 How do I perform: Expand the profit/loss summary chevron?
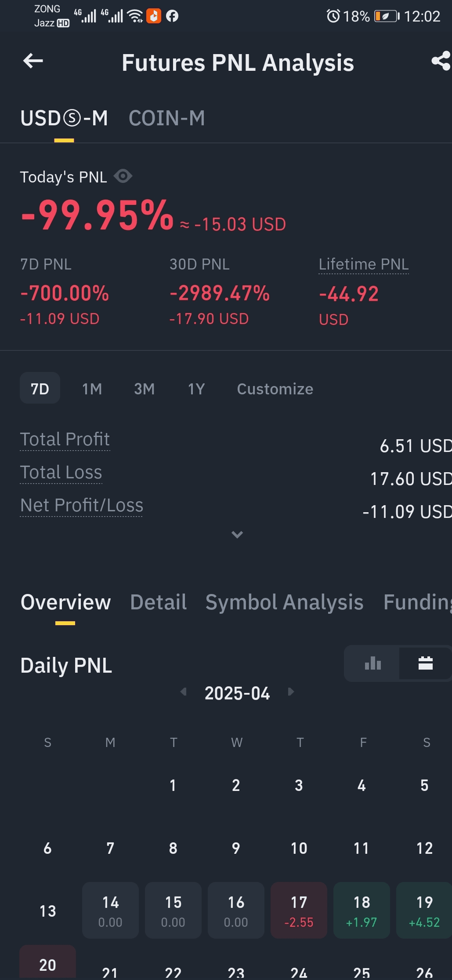click(x=237, y=535)
